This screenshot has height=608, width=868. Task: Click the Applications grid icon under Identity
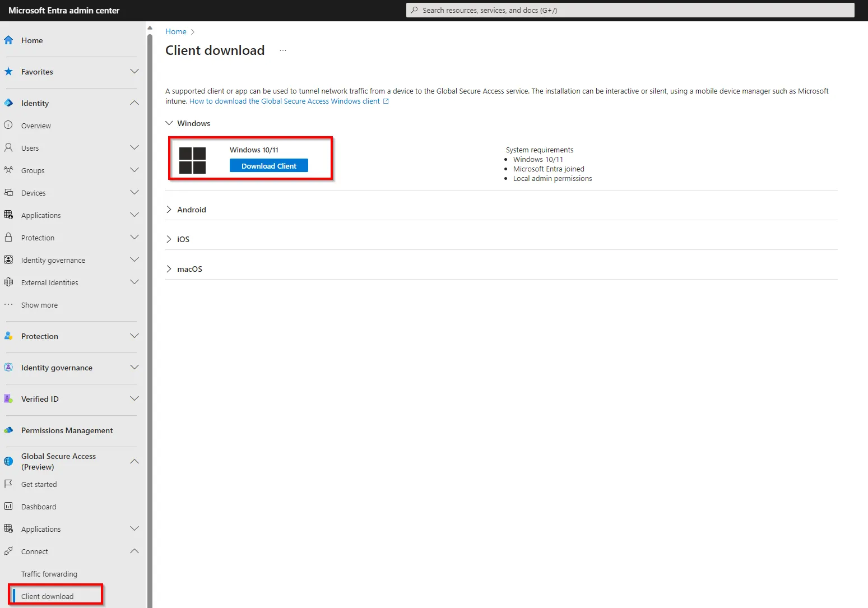click(x=8, y=215)
